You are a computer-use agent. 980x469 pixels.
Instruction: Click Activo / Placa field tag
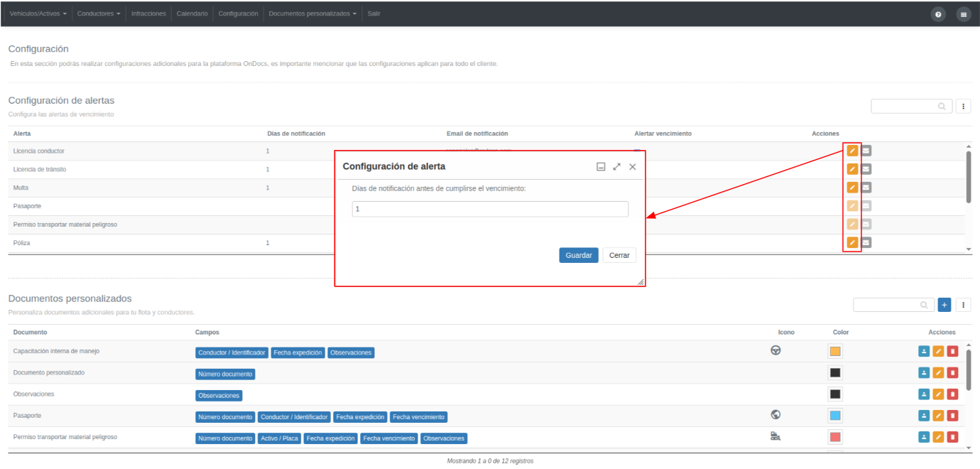(279, 438)
